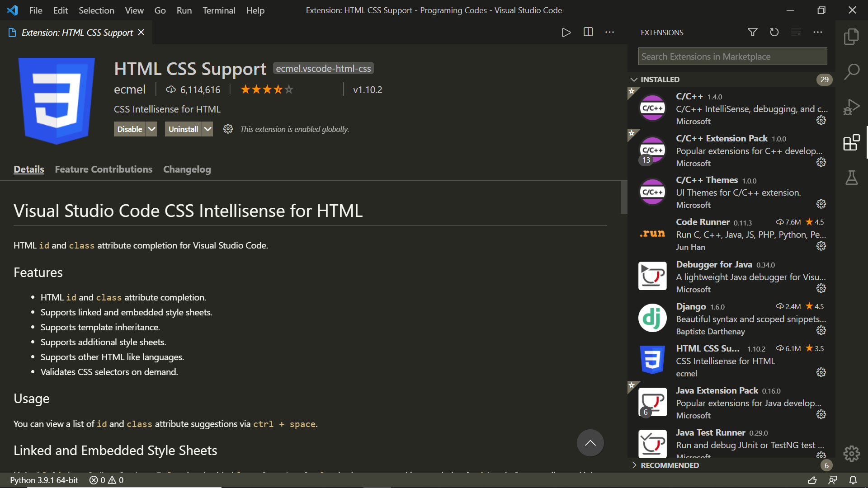The image size is (868, 488).
Task: Switch to Feature Contributions tab
Action: point(104,169)
